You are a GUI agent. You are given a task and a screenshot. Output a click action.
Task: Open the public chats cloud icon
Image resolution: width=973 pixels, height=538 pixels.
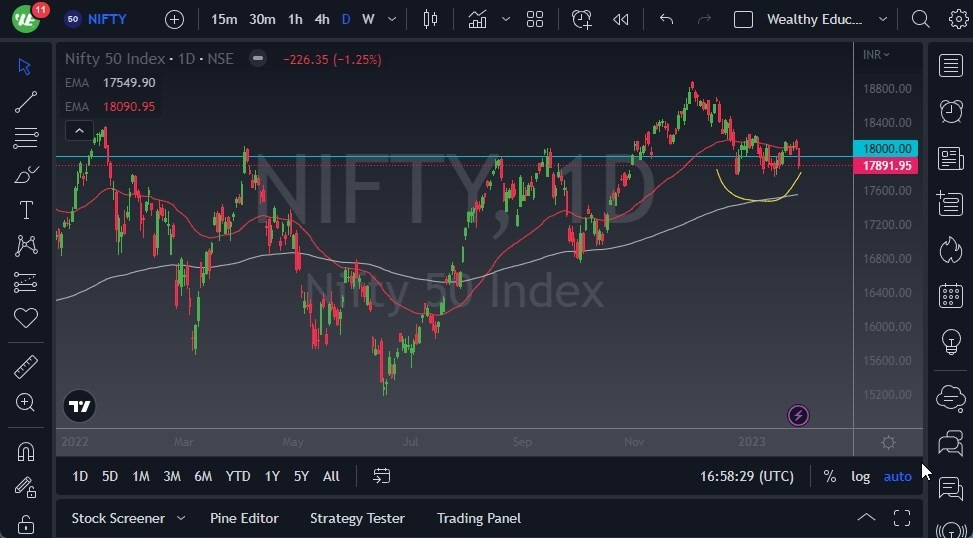(x=951, y=397)
